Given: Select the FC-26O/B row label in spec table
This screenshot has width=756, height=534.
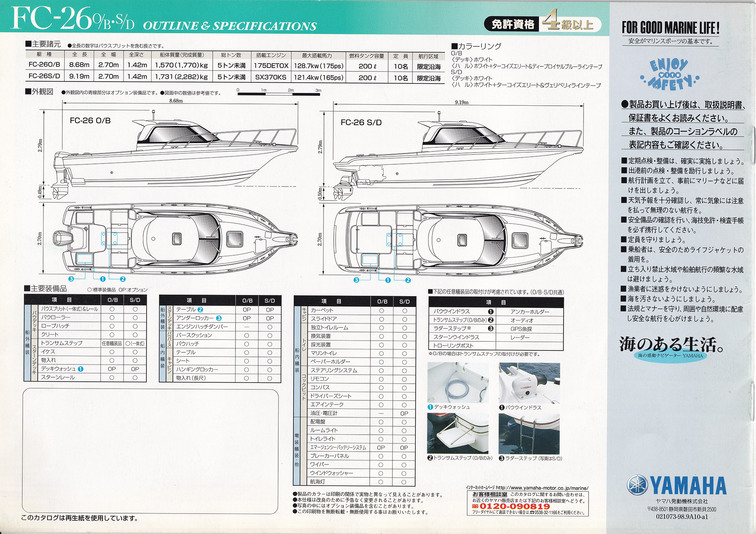Looking at the screenshot, I should coord(44,65).
